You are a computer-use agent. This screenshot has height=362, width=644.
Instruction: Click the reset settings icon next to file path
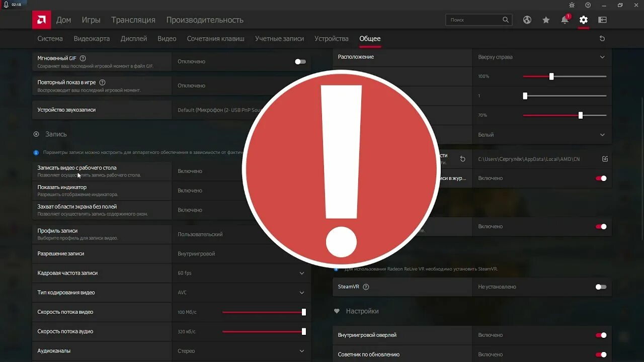pyautogui.click(x=462, y=158)
